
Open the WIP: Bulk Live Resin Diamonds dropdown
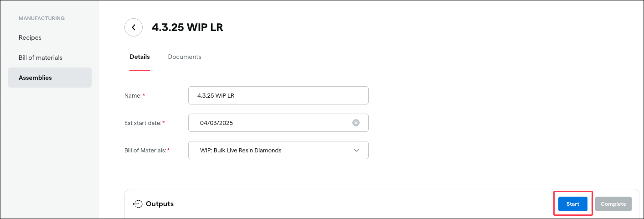(278, 150)
